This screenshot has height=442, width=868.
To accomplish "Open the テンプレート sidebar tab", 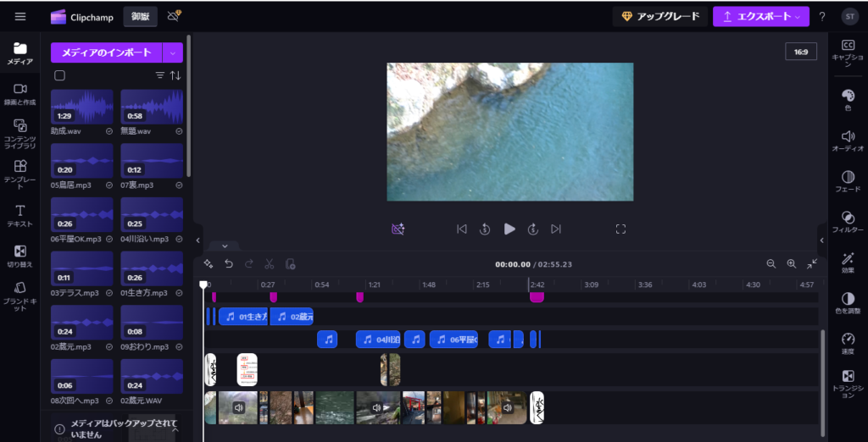I will 20,174.
